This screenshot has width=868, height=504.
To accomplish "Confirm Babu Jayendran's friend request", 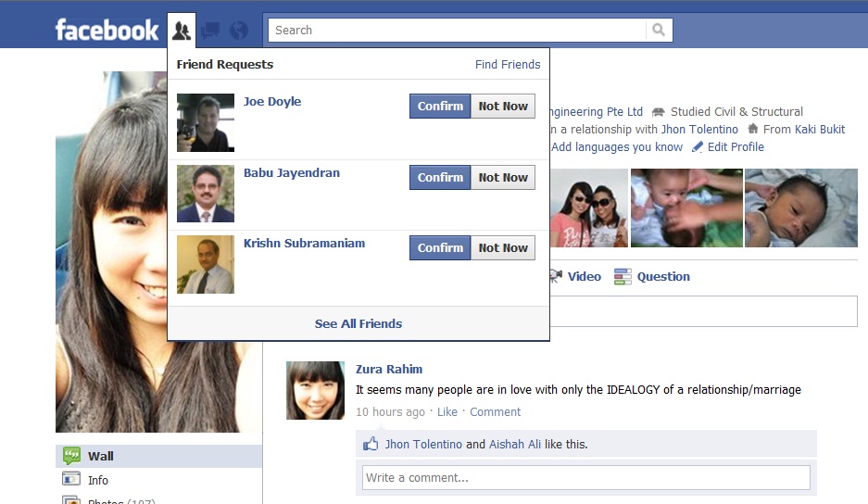I will 440,177.
